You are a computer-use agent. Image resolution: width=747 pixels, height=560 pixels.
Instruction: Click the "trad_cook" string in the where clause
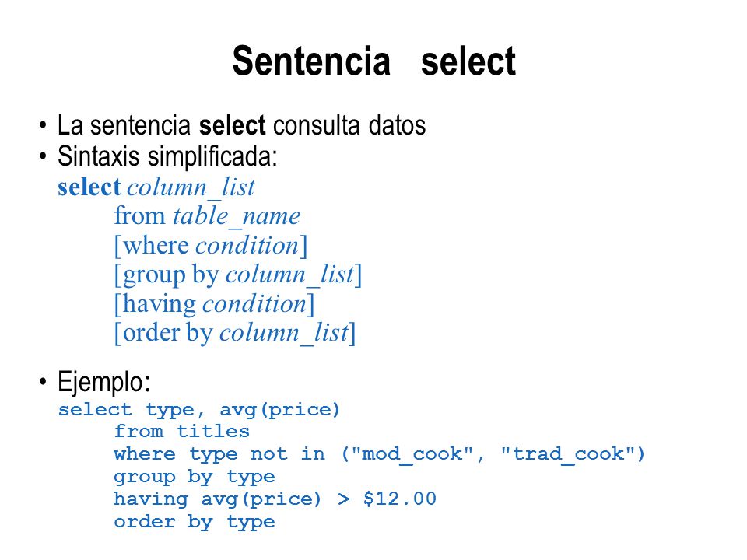[567, 454]
